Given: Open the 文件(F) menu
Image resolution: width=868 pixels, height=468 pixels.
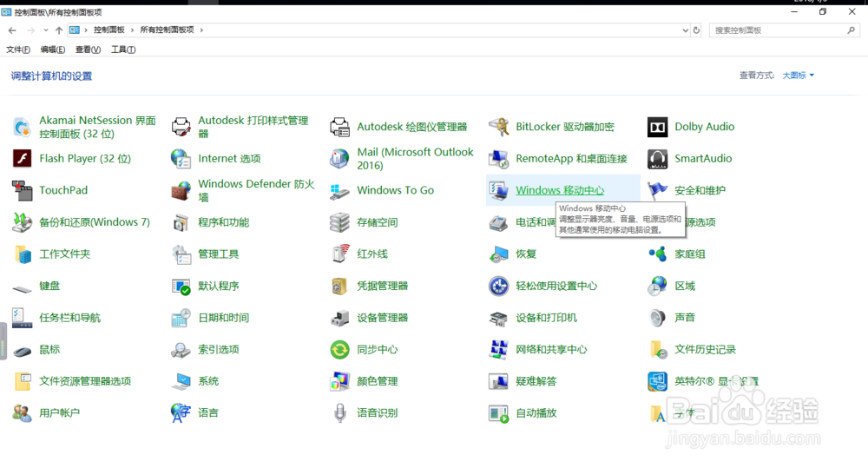Looking at the screenshot, I should [x=17, y=49].
